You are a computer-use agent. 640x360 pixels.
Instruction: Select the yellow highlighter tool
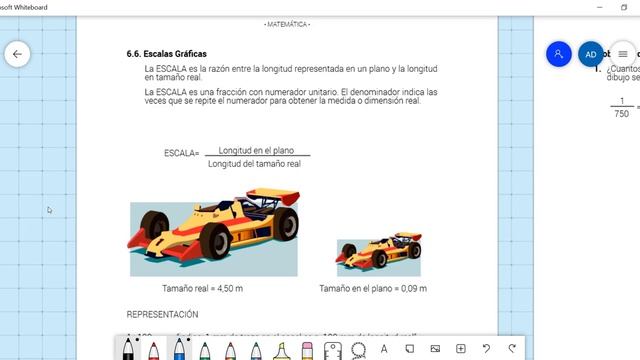click(282, 350)
